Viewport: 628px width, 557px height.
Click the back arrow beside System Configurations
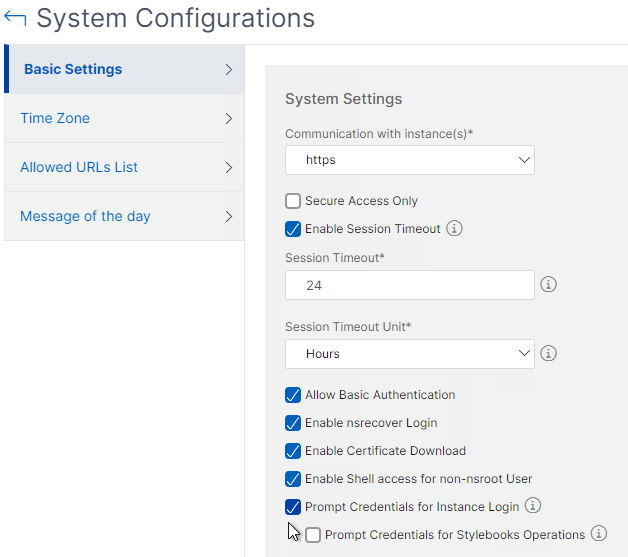point(15,18)
